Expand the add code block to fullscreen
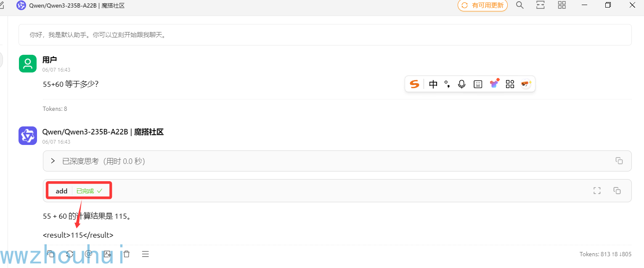This screenshot has width=644, height=268. (597, 190)
